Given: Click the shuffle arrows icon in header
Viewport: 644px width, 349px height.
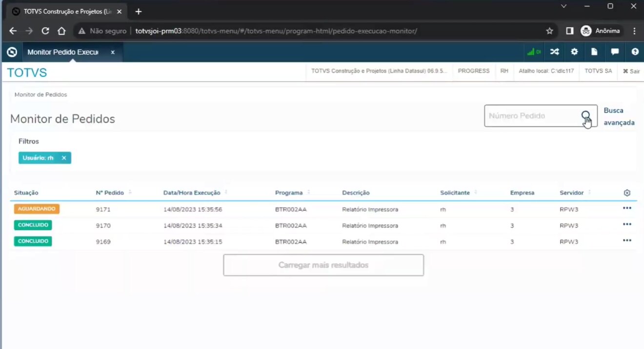Looking at the screenshot, I should pyautogui.click(x=554, y=52).
